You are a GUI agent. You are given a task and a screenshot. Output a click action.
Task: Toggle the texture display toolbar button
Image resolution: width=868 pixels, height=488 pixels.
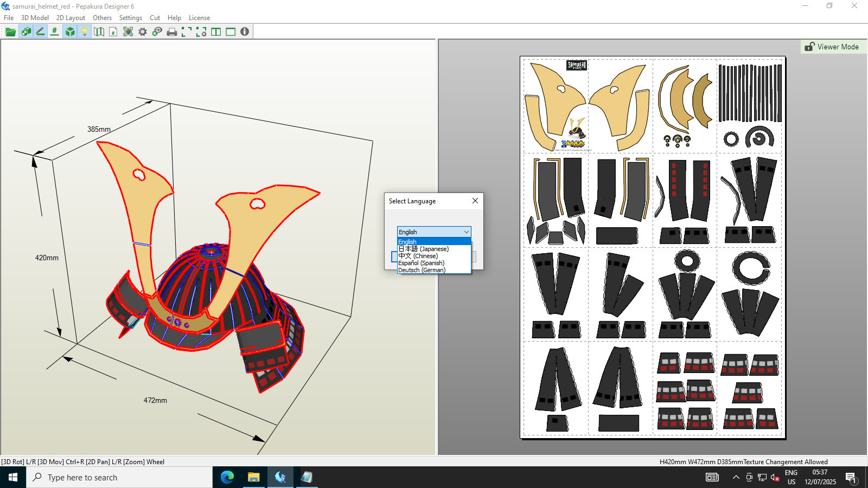tap(25, 32)
